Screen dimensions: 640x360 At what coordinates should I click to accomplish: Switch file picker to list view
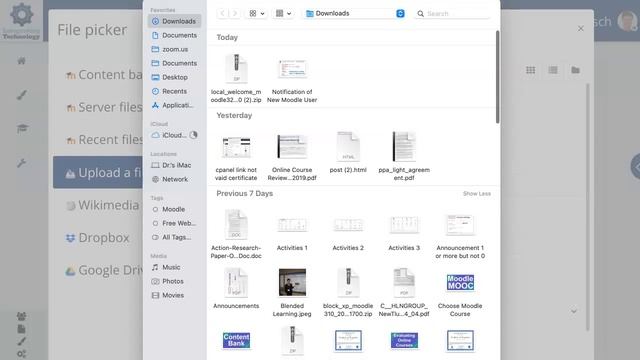[x=553, y=70]
